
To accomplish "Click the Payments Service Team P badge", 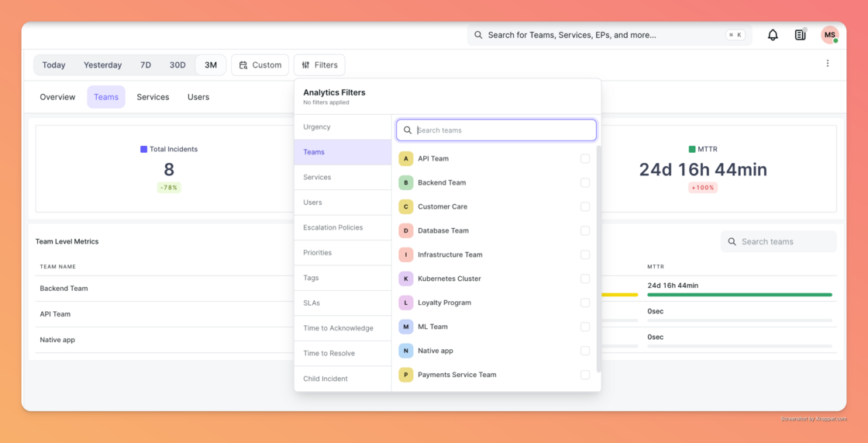I will pos(406,375).
